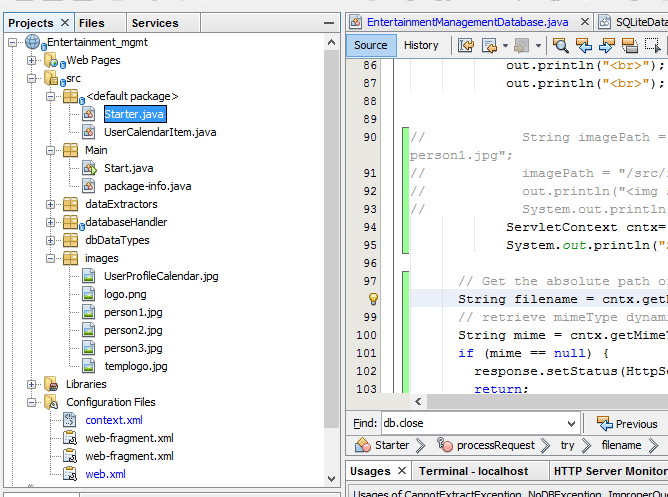Toggle Highlight Search toolbar icon
This screenshot has width=668, height=497.
coord(629,45)
